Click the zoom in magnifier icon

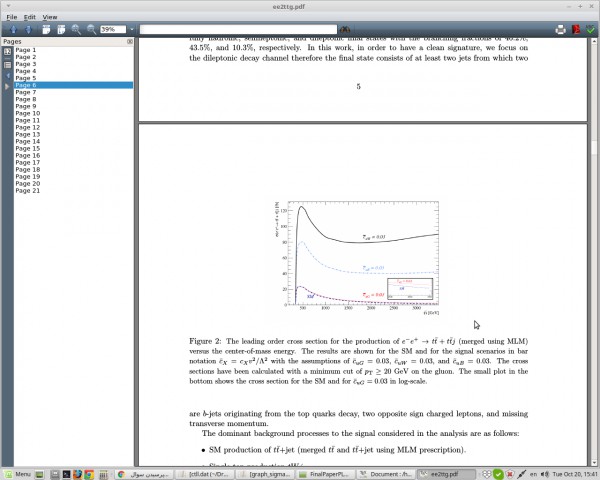tap(76, 29)
